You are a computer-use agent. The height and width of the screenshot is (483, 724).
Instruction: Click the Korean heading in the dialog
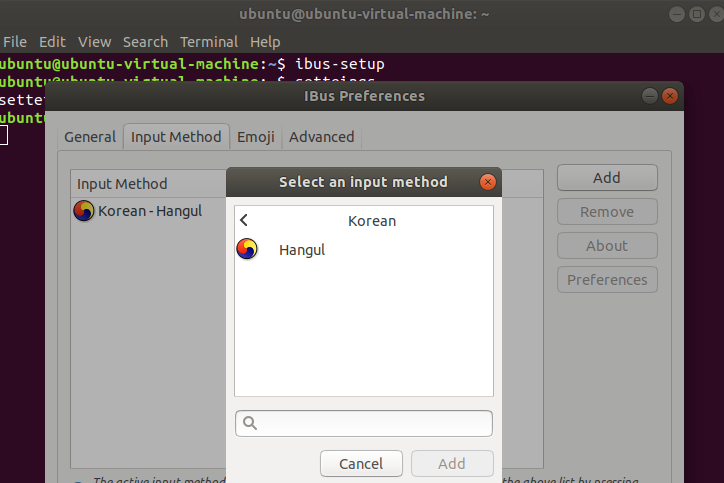372,221
